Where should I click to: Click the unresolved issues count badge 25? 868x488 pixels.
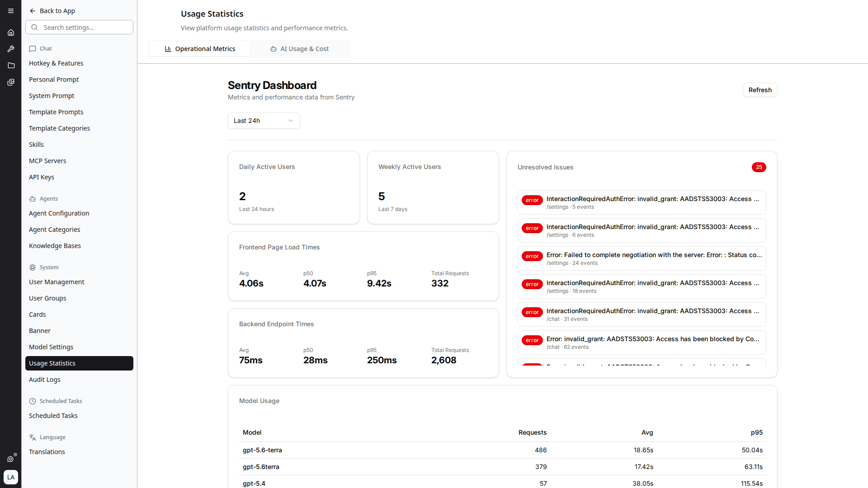pos(759,167)
